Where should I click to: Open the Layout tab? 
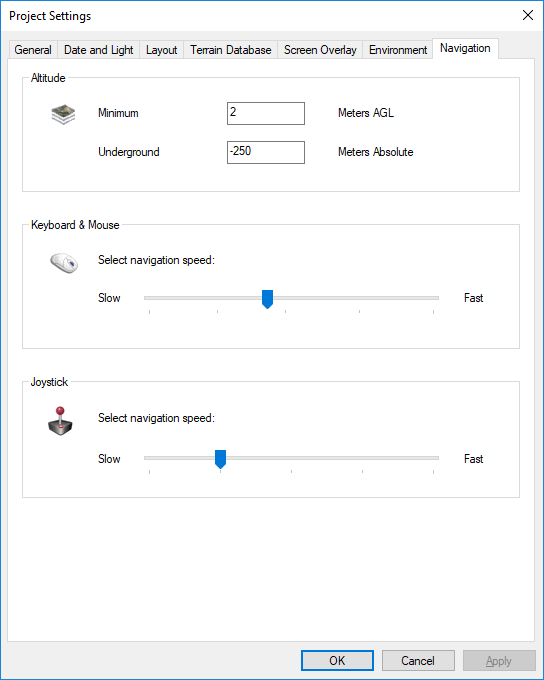[161, 50]
